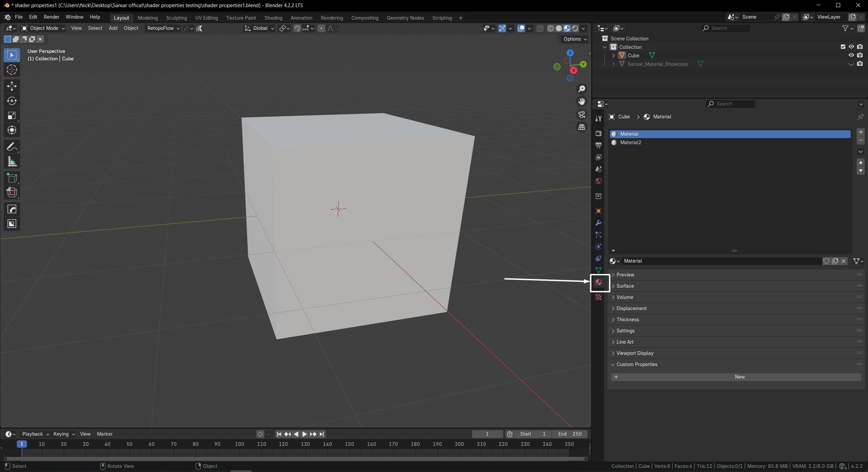Screen dimensions: 868x472
Task: Select the Rotate tool
Action: point(12,101)
